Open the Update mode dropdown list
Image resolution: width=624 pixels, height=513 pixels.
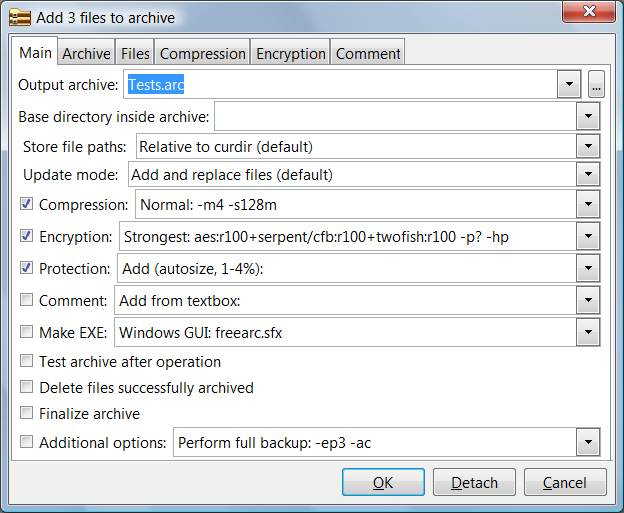588,175
